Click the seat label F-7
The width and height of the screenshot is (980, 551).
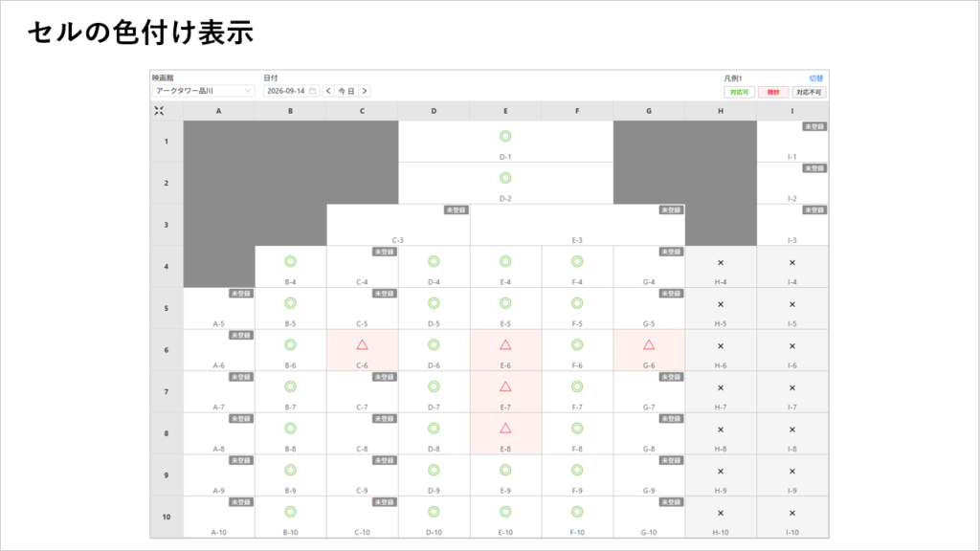click(577, 408)
